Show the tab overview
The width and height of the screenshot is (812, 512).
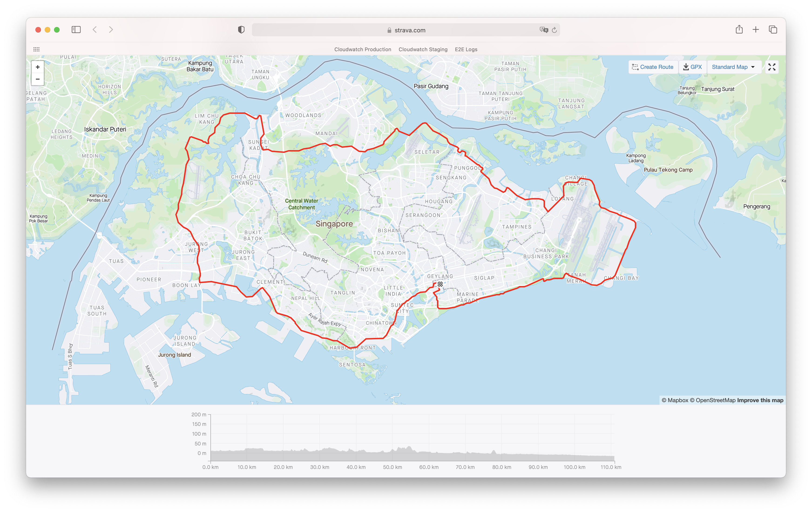773,30
